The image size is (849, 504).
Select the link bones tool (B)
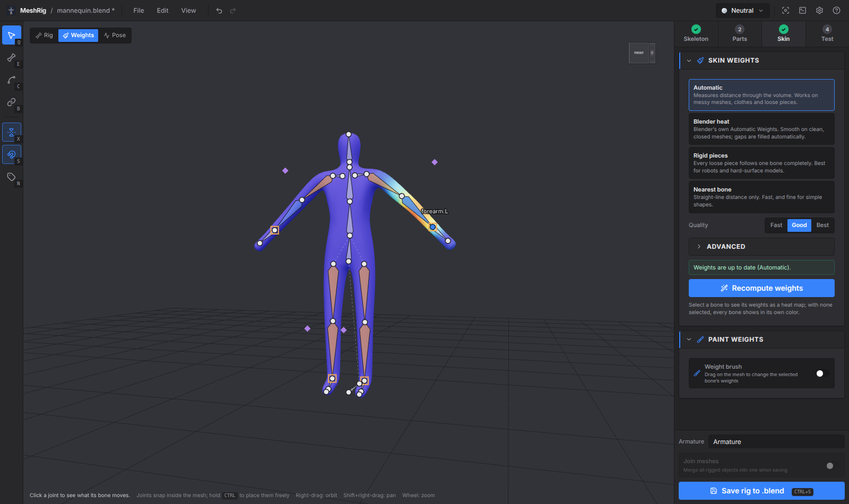click(12, 102)
